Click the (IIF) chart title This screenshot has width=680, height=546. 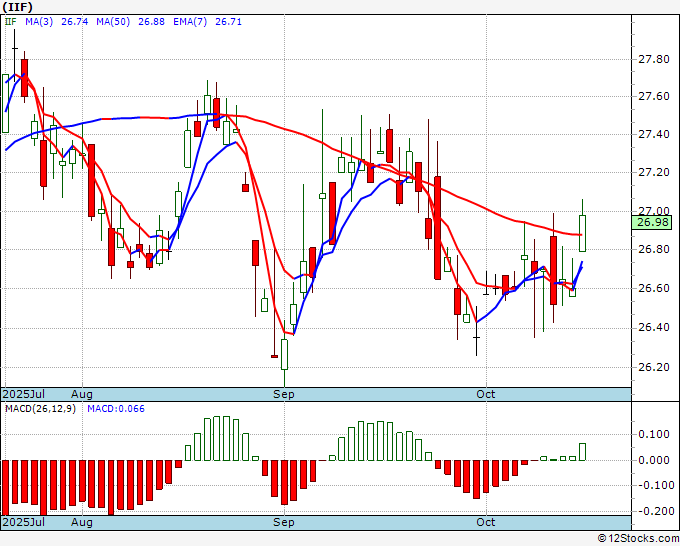[18, 7]
